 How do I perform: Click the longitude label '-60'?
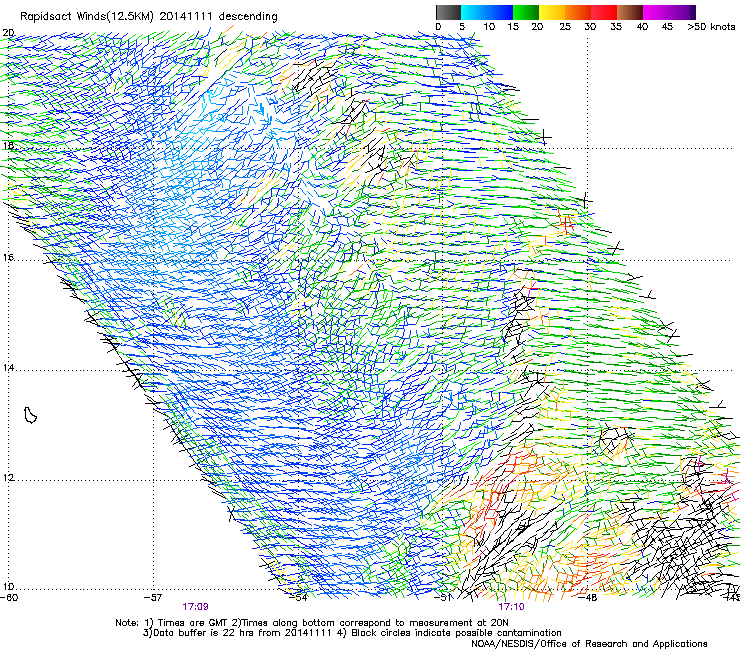tap(9, 598)
